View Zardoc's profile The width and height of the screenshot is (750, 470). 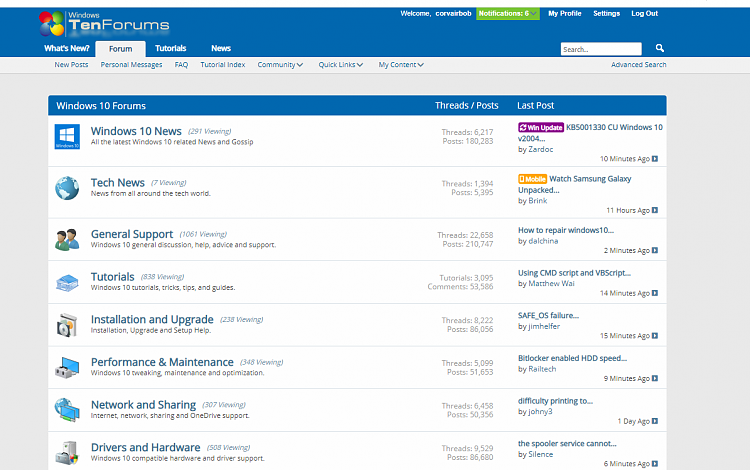tap(540, 150)
